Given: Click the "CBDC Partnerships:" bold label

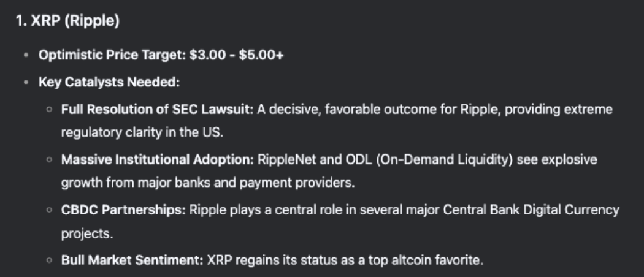Looking at the screenshot, I should (123, 210).
